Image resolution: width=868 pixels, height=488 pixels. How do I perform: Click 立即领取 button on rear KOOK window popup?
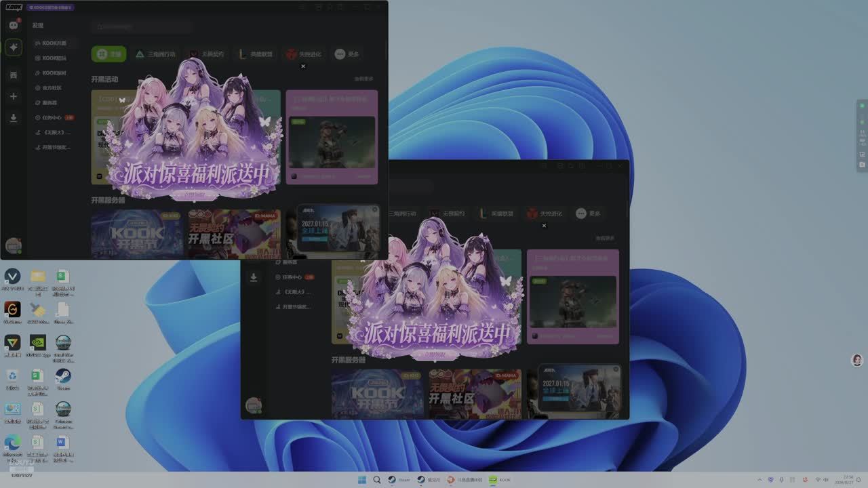435,354
